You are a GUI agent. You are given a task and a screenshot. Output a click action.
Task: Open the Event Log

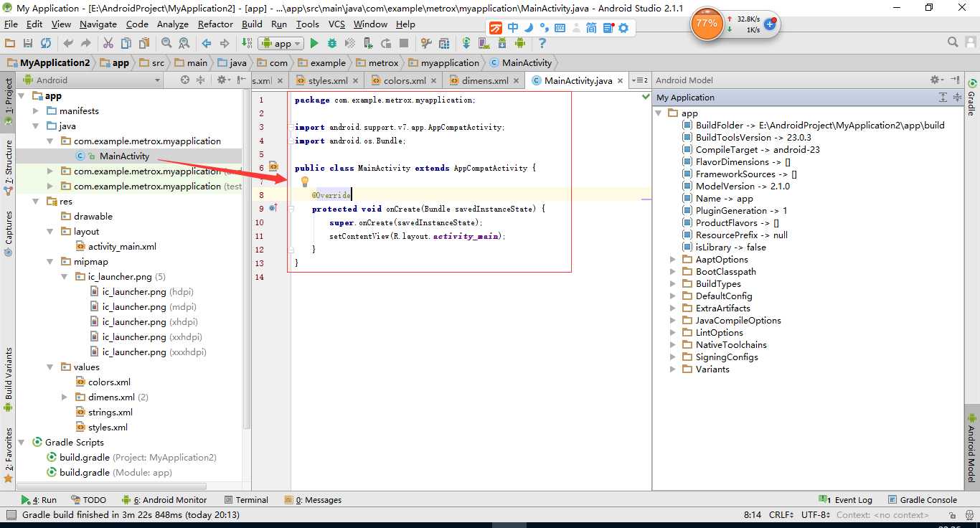(x=846, y=500)
